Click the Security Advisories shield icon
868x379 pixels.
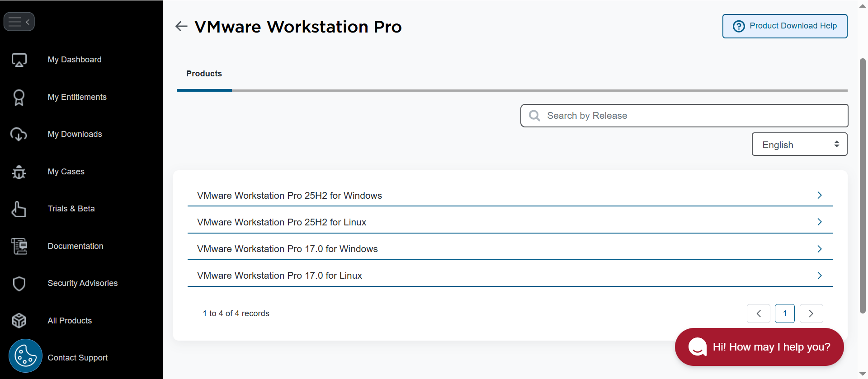click(19, 284)
